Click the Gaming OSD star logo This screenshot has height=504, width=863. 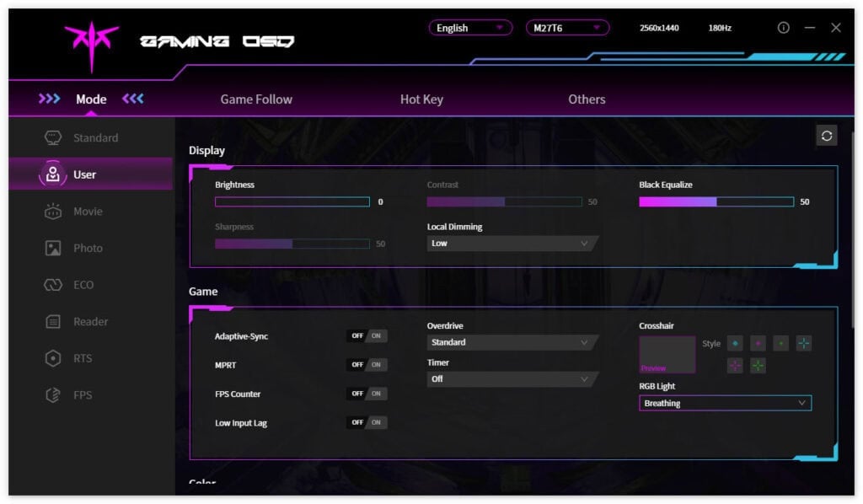pos(92,46)
